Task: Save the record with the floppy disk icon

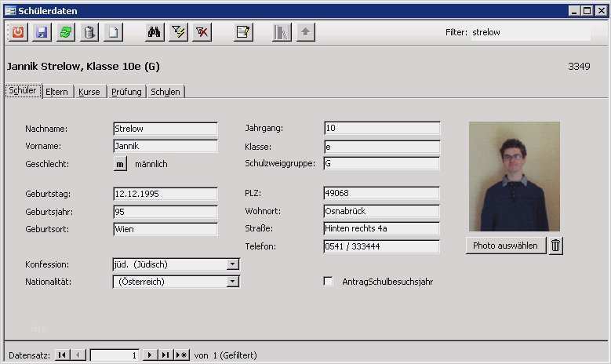Action: click(x=42, y=32)
